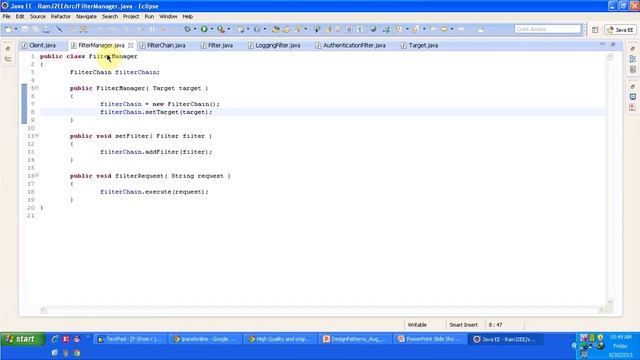Minimize the editor area icon
This screenshot has width=640, height=360.
[x=602, y=44]
